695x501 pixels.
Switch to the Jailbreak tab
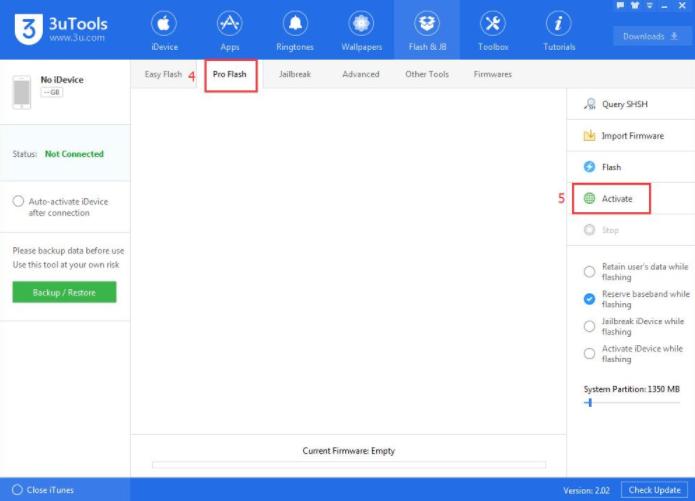click(x=295, y=74)
